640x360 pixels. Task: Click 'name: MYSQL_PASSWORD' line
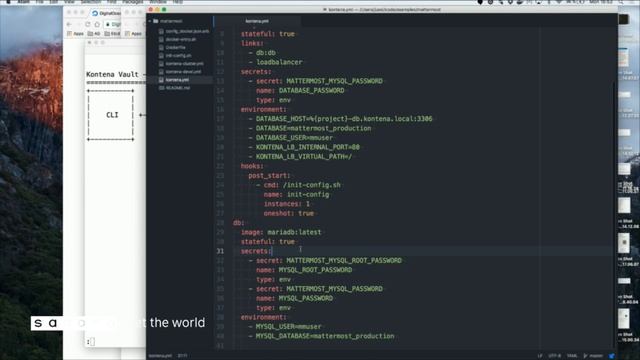point(294,298)
